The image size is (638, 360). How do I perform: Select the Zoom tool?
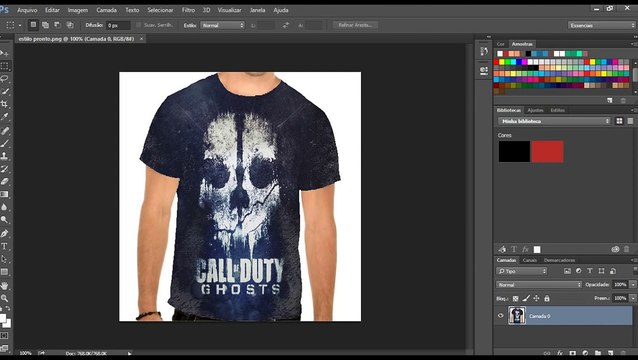4,298
